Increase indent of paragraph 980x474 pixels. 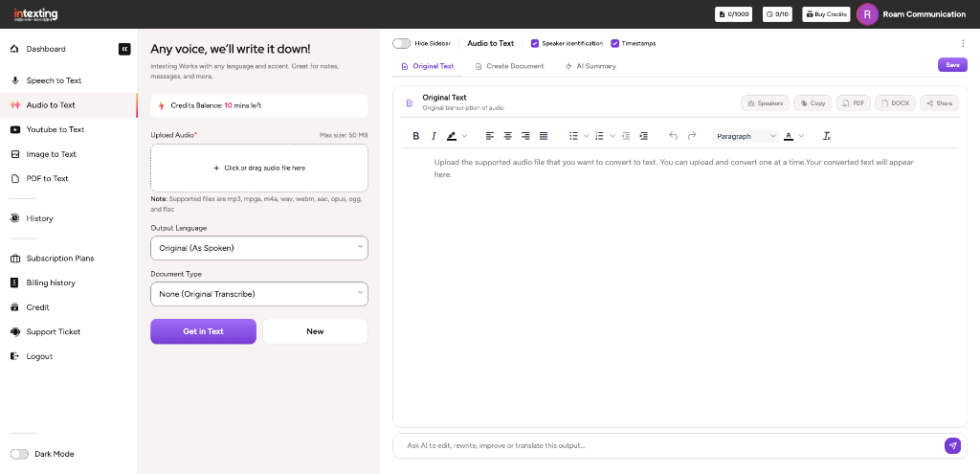644,136
